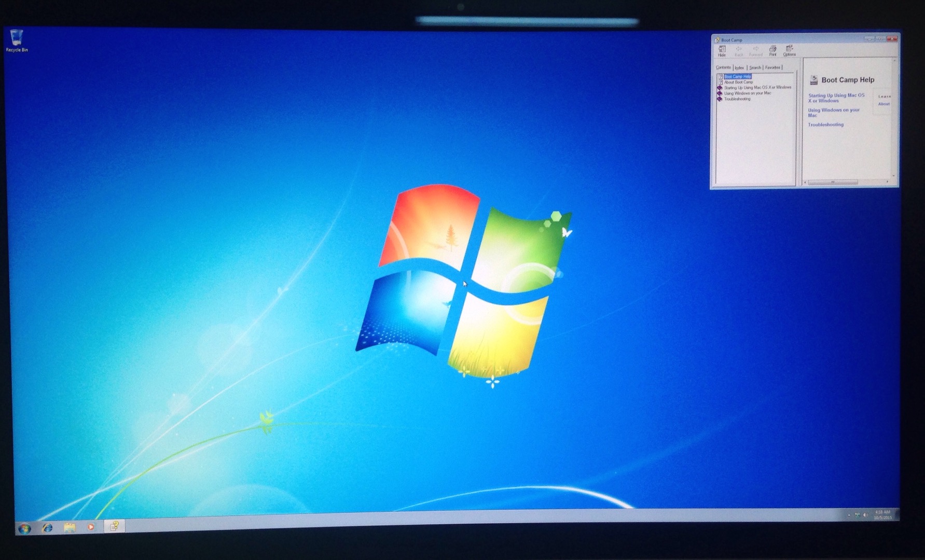Click the help pane scroll-left arrow
The height and width of the screenshot is (560, 925).
click(805, 182)
